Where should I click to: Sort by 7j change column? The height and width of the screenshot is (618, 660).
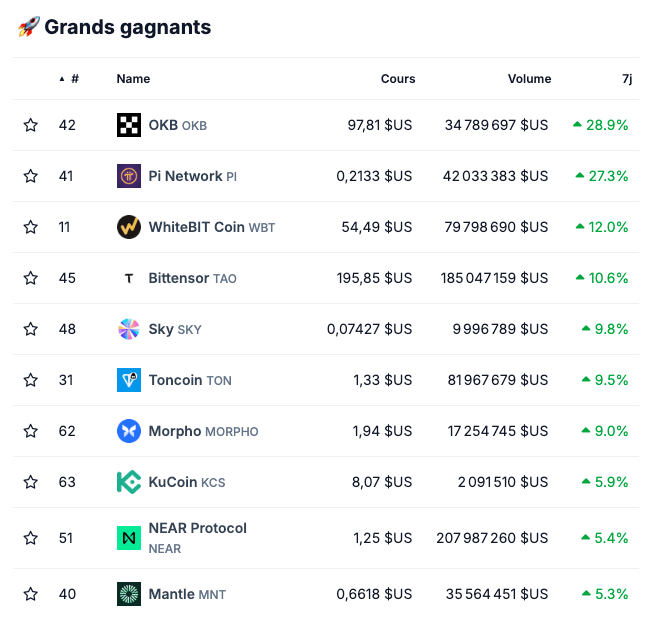coord(626,79)
